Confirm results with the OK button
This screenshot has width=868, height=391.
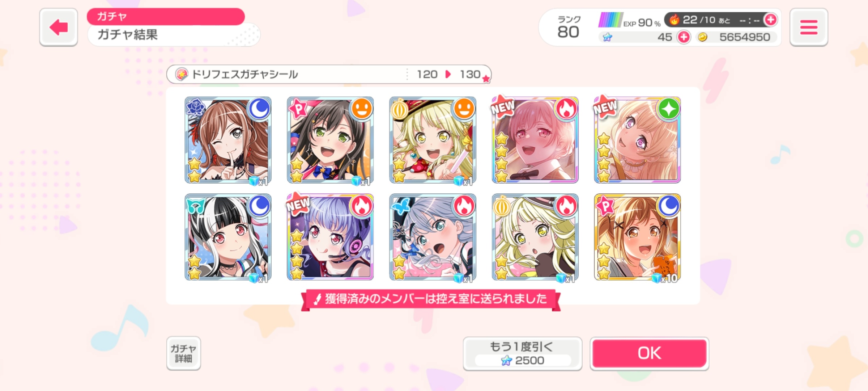[x=649, y=353]
